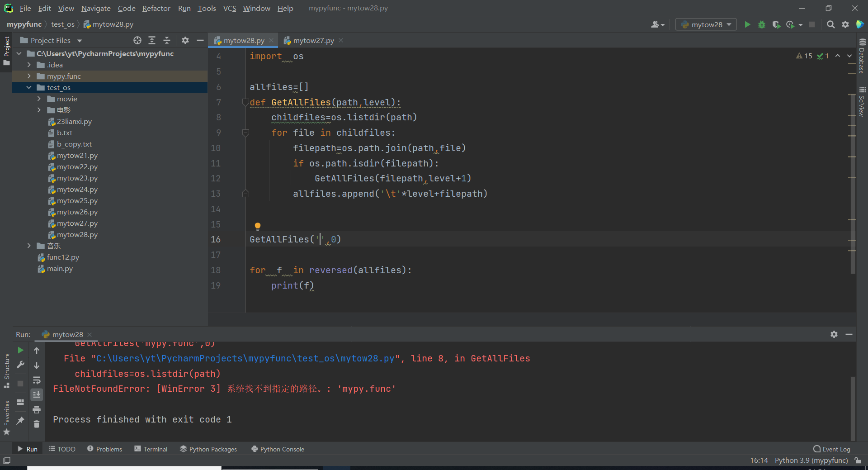Open IDE settings gear in top toolbar
868x470 pixels.
(x=845, y=24)
